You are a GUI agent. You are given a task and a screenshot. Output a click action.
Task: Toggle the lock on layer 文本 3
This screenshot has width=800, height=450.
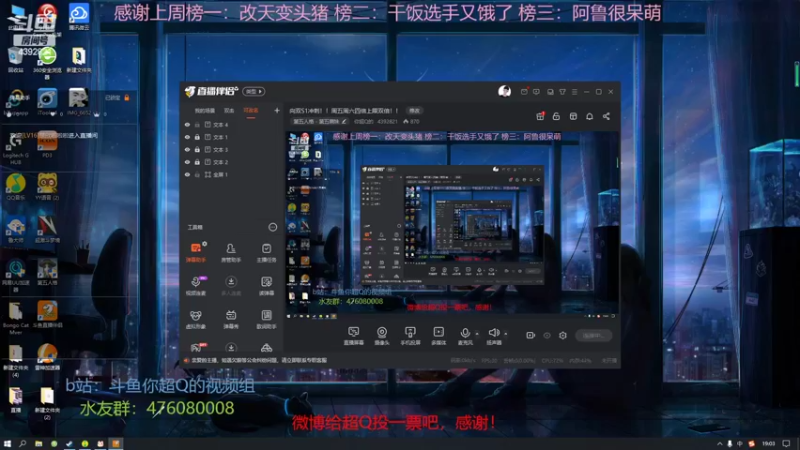pos(197,149)
